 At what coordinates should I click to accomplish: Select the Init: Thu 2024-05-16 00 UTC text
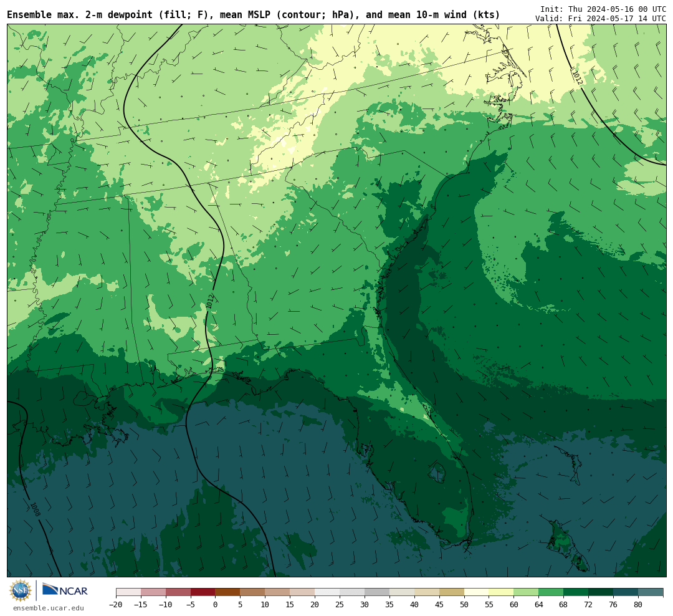tap(603, 9)
